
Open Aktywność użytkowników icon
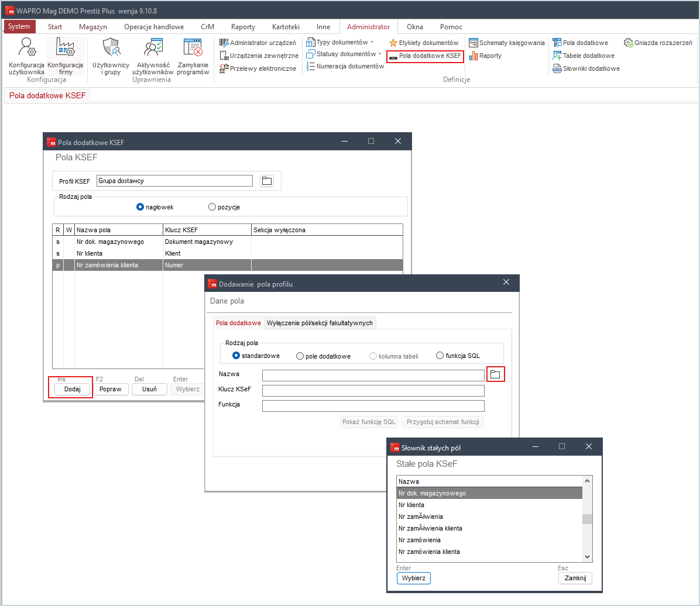[x=153, y=48]
